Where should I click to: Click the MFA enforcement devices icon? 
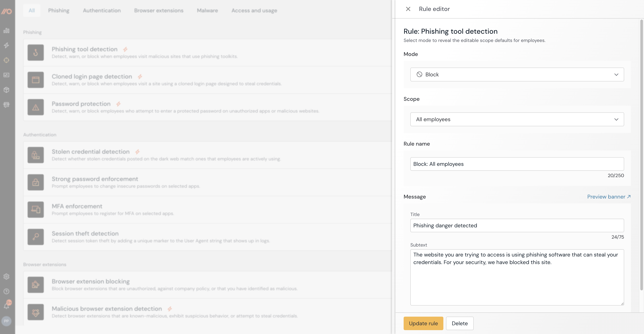click(36, 210)
